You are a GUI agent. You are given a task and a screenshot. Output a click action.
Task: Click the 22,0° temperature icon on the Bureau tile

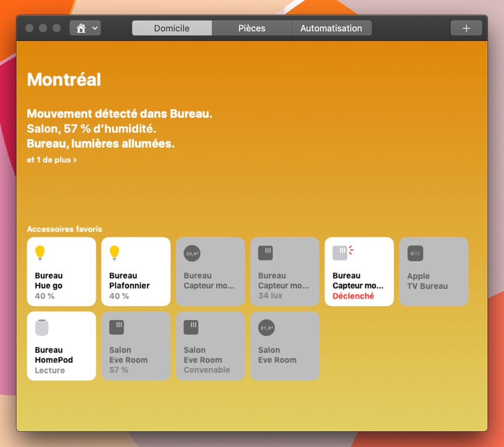coord(192,253)
